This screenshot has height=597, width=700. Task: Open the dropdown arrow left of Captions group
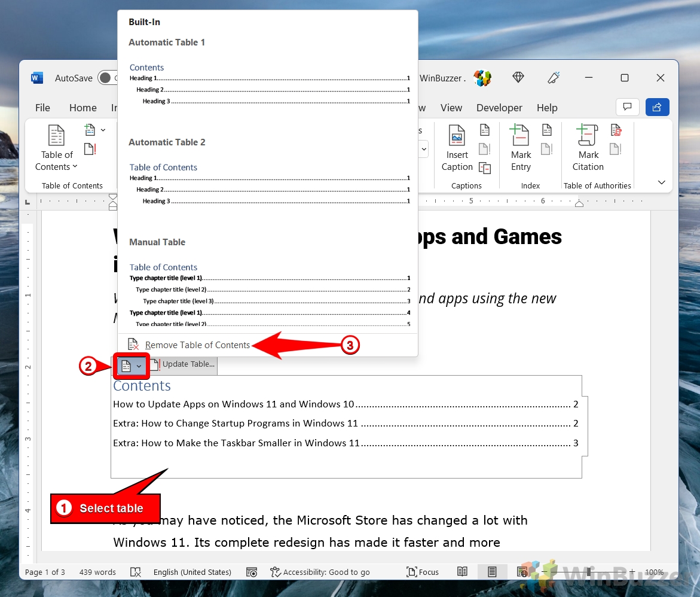pyautogui.click(x=424, y=149)
